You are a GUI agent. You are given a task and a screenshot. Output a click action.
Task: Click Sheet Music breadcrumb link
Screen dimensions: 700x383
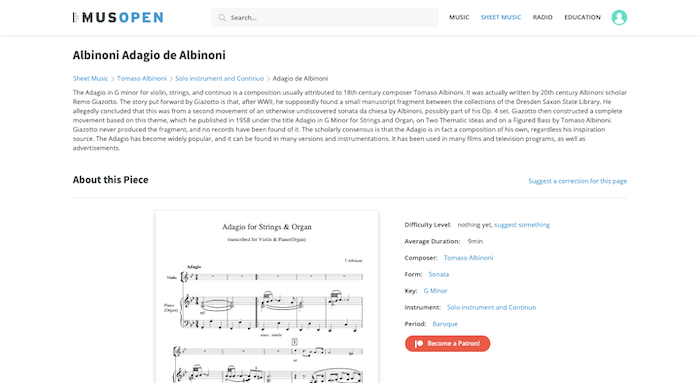pyautogui.click(x=91, y=79)
